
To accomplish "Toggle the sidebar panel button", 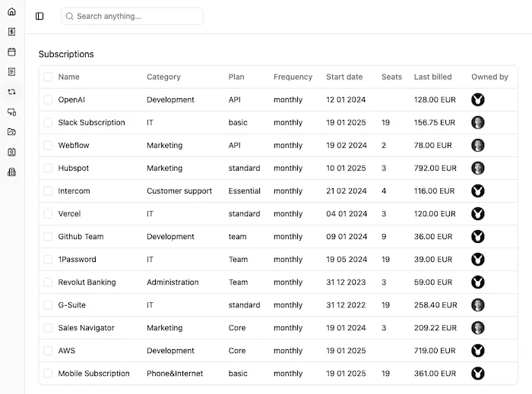I will (x=40, y=16).
